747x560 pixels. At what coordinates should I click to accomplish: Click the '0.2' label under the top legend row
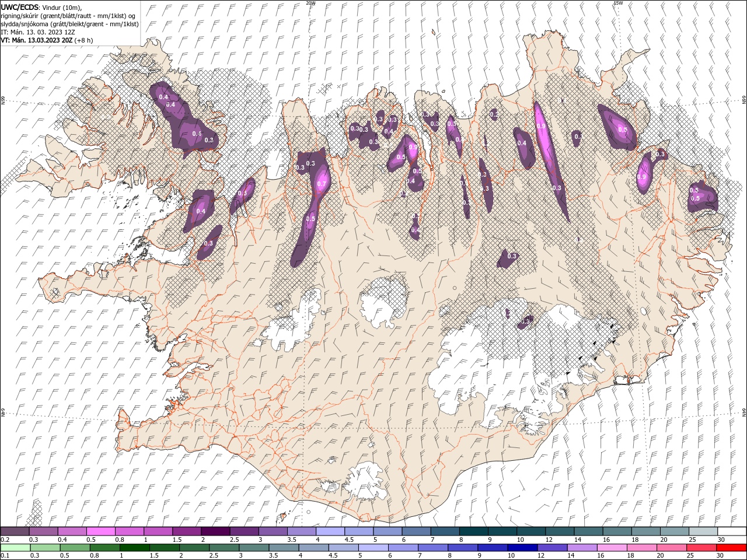4,540
